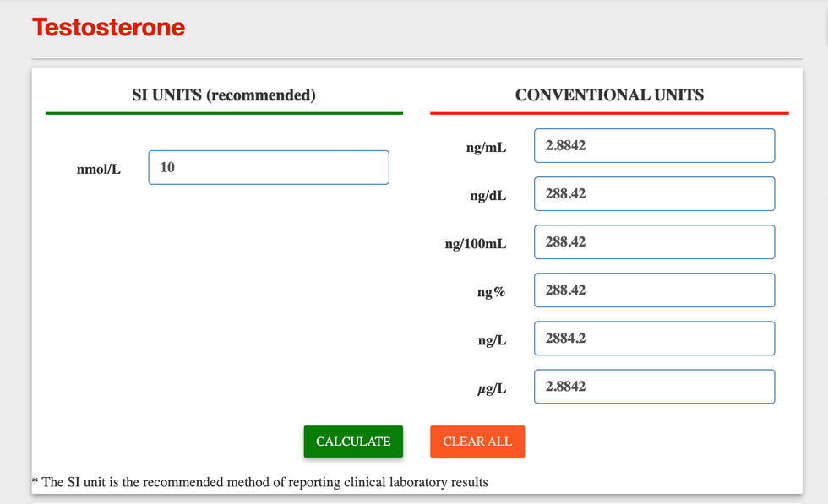
Task: Click the nmol/L input field
Action: [x=269, y=167]
